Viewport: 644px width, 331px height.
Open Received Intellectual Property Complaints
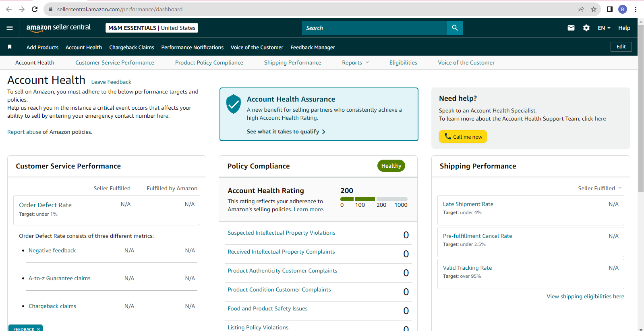(281, 252)
